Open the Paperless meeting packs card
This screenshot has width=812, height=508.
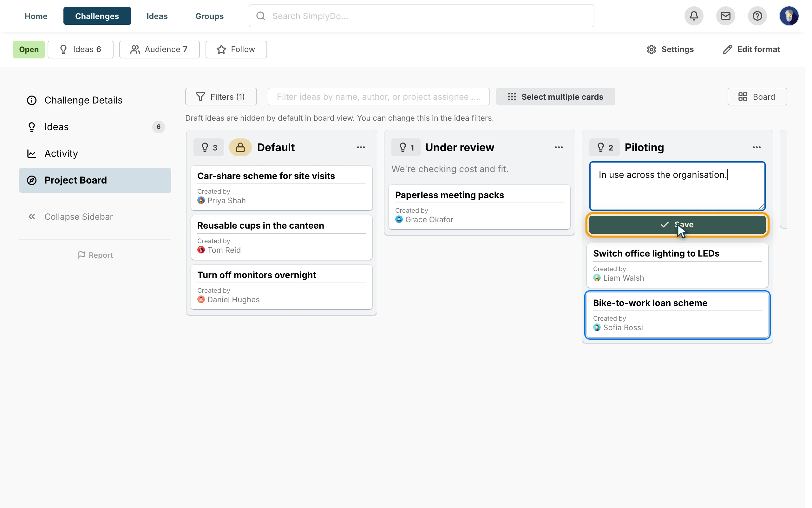click(479, 207)
